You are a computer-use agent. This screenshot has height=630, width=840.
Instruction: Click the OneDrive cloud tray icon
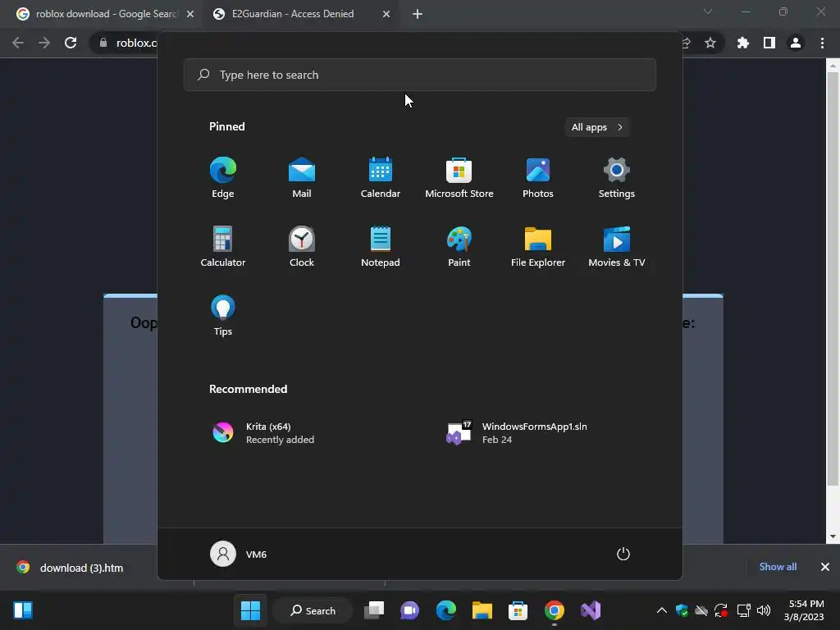(701, 610)
